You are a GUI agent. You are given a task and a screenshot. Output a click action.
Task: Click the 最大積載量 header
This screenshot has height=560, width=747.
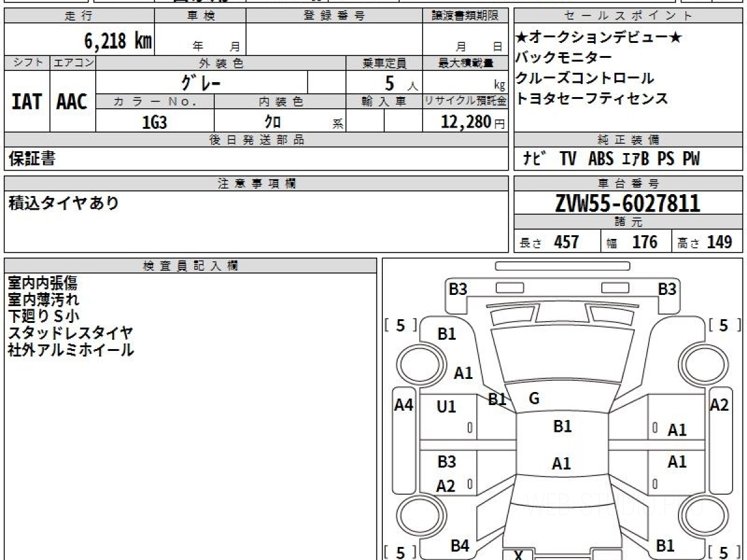465,63
